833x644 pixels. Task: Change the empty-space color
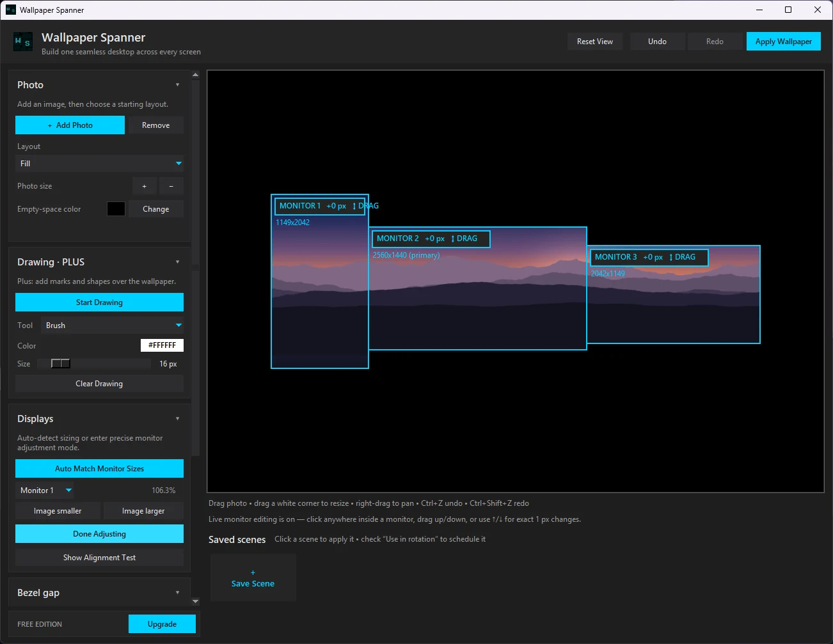click(x=155, y=209)
